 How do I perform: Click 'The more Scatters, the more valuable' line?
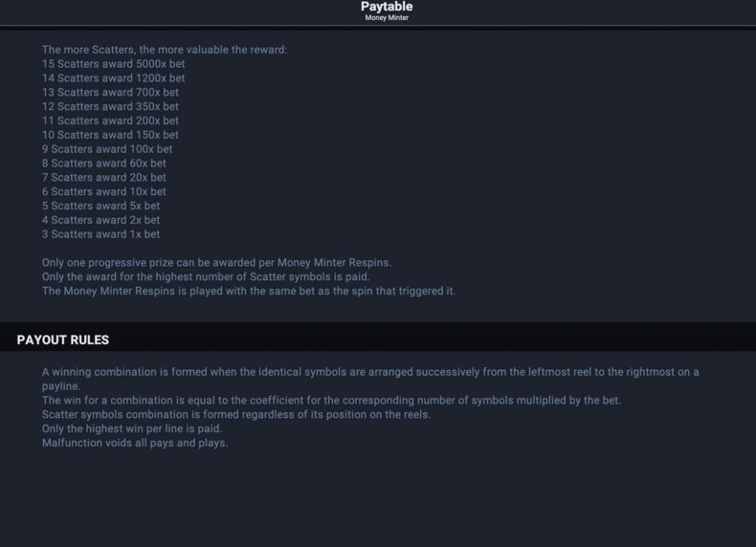tap(165, 50)
